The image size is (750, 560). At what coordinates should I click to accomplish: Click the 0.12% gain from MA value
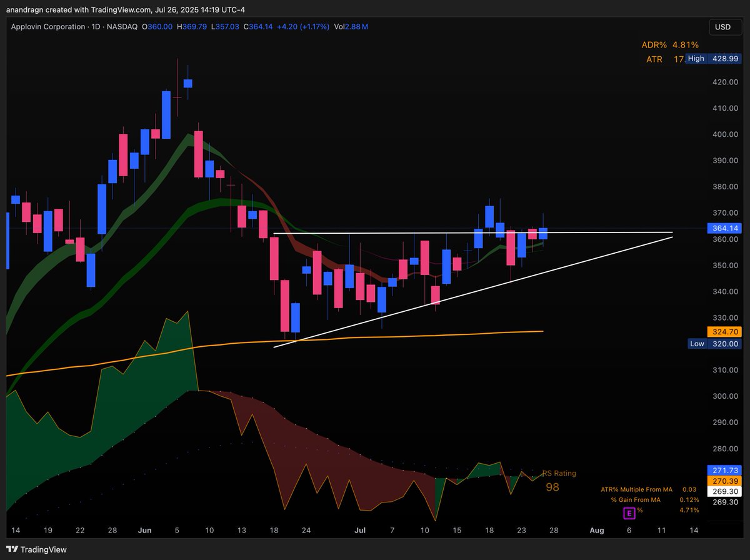click(689, 500)
